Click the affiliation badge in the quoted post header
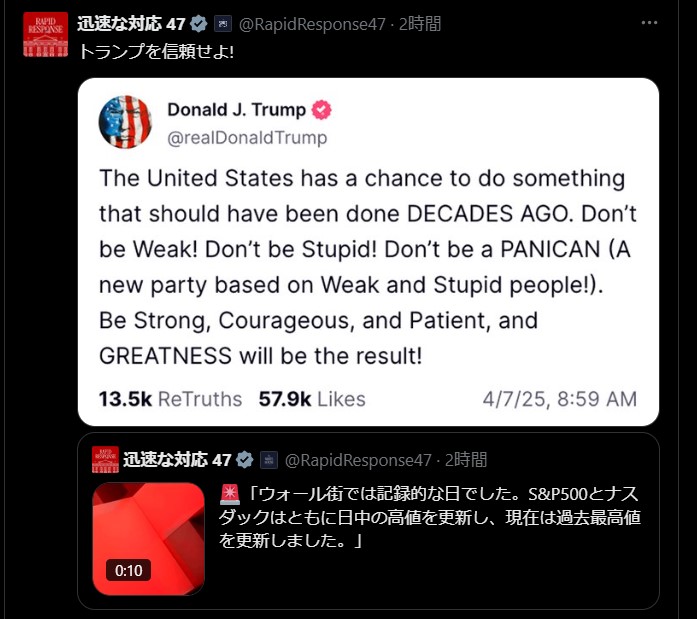 268,459
